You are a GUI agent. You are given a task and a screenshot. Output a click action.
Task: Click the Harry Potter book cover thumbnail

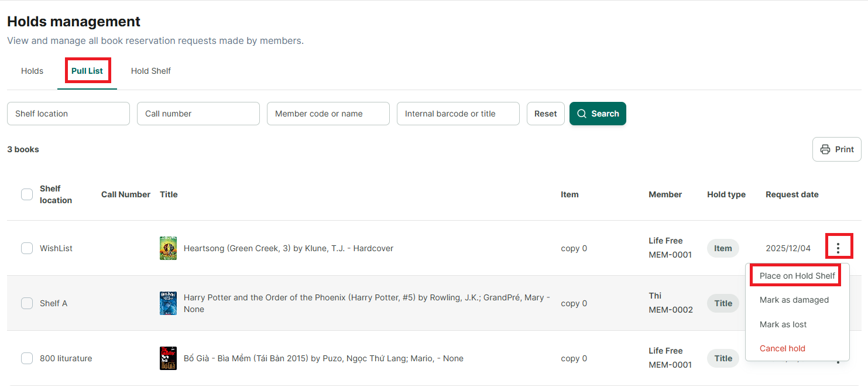[168, 303]
